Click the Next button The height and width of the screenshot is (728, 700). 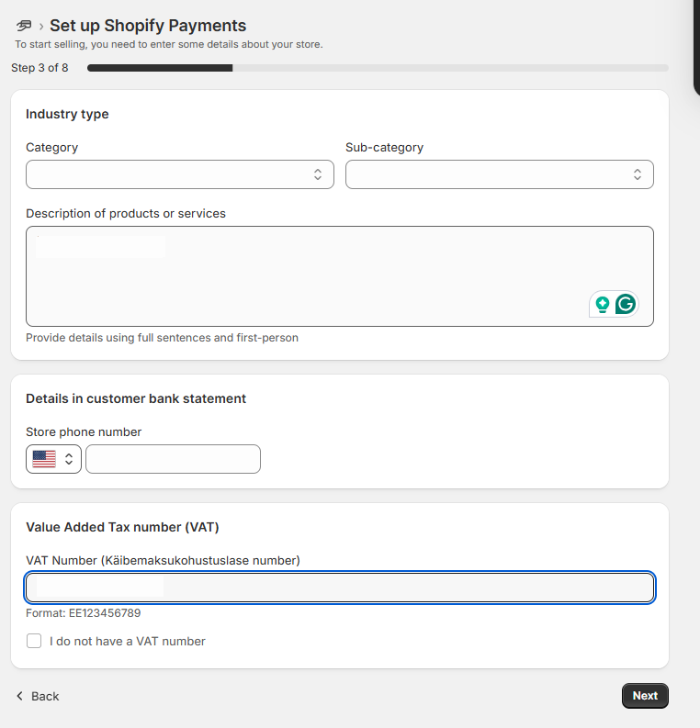pos(645,696)
